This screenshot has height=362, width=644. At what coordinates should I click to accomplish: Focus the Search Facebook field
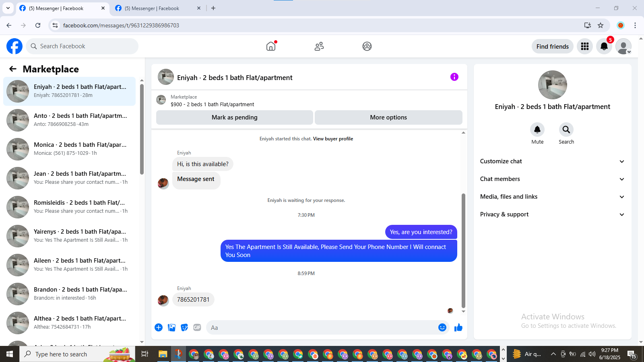(82, 46)
